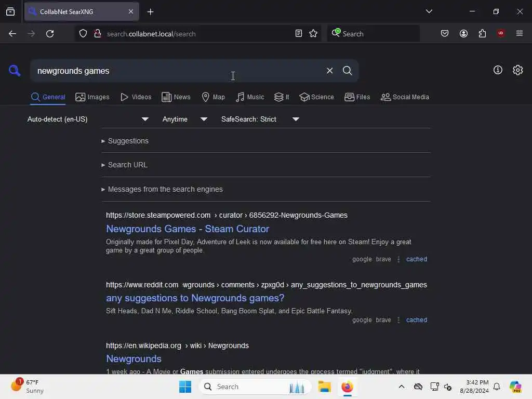Open the Pocket save icon
532x399 pixels.
445,33
